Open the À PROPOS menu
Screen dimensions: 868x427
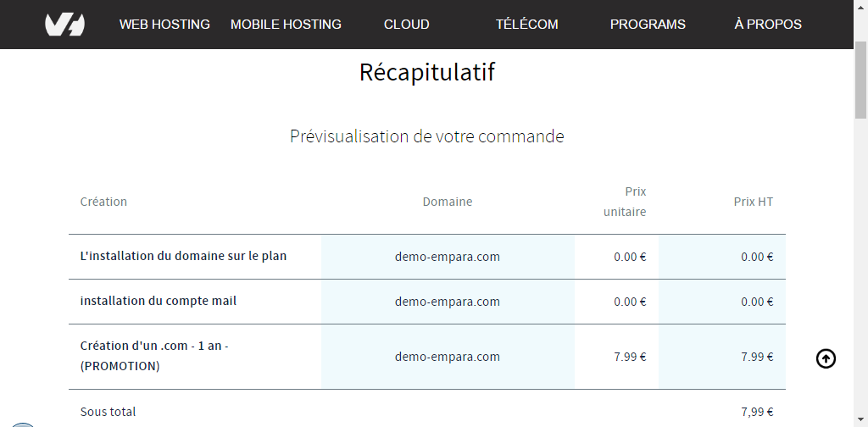click(x=768, y=25)
